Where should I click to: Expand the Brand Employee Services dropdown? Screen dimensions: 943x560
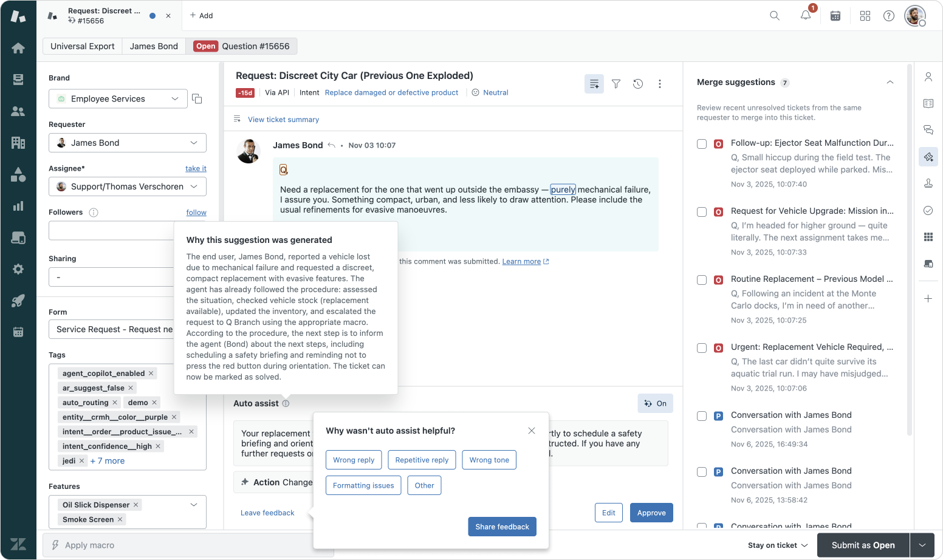118,99
